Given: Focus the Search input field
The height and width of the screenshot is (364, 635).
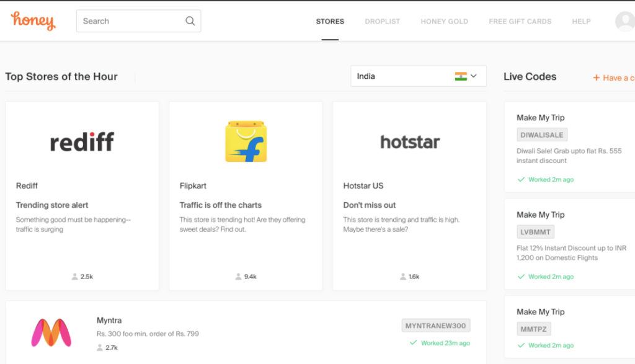Looking at the screenshot, I should (130, 21).
